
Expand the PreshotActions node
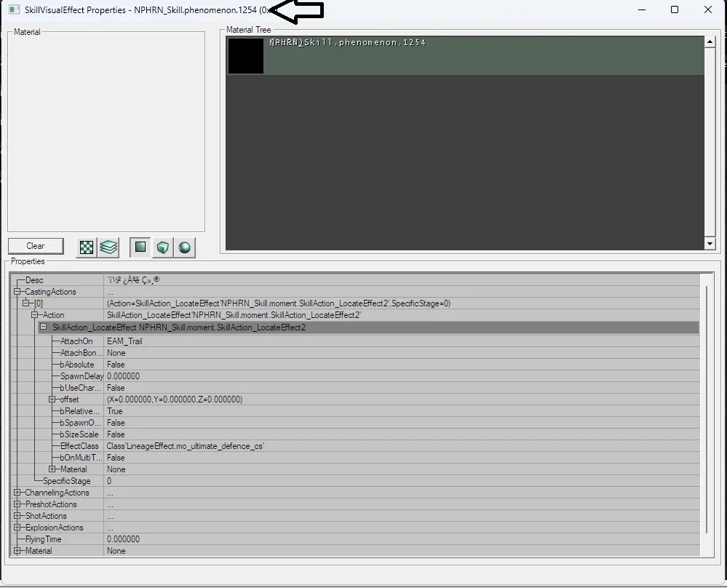(x=17, y=504)
